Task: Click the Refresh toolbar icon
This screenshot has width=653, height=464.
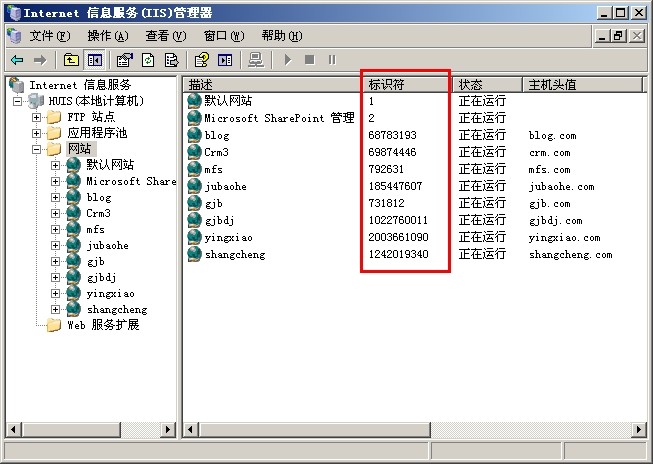Action: [148, 60]
